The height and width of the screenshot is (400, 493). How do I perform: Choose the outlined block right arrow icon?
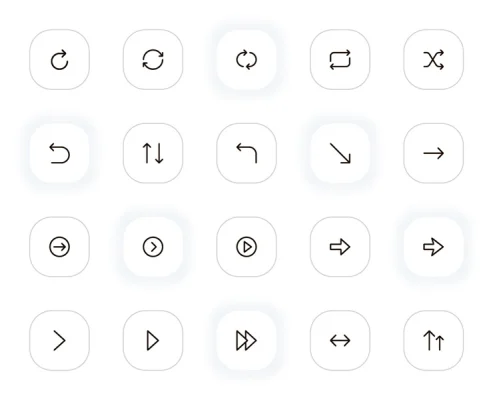coord(340,247)
